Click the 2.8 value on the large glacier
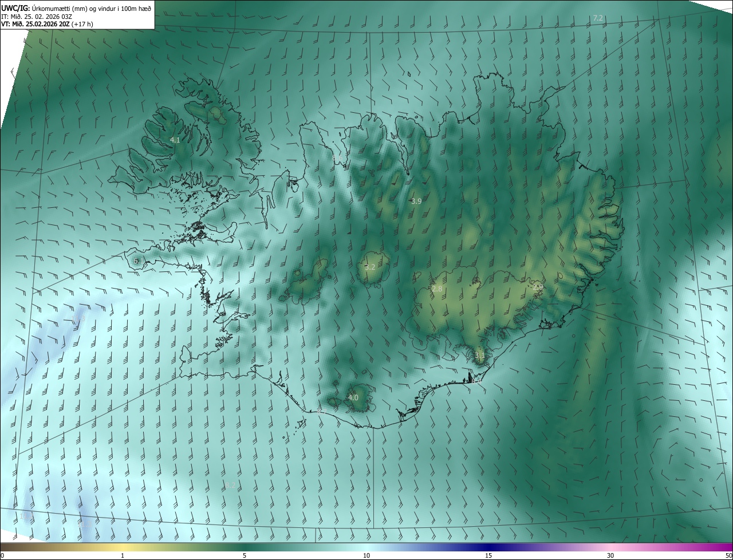Image resolution: width=733 pixels, height=560 pixels. pyautogui.click(x=437, y=289)
